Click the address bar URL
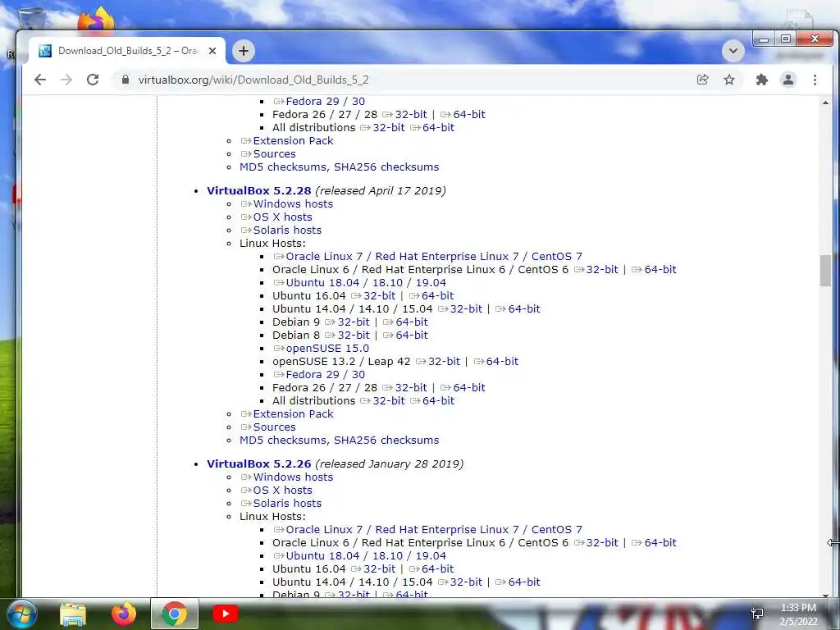 pyautogui.click(x=253, y=80)
